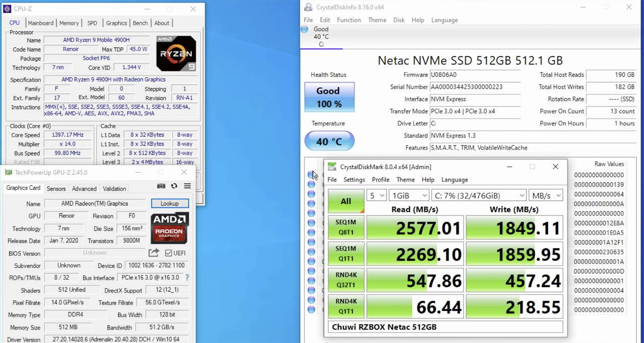The height and width of the screenshot is (343, 644).
Task: Open the test count dropdown showing 5
Action: pyautogui.click(x=377, y=196)
